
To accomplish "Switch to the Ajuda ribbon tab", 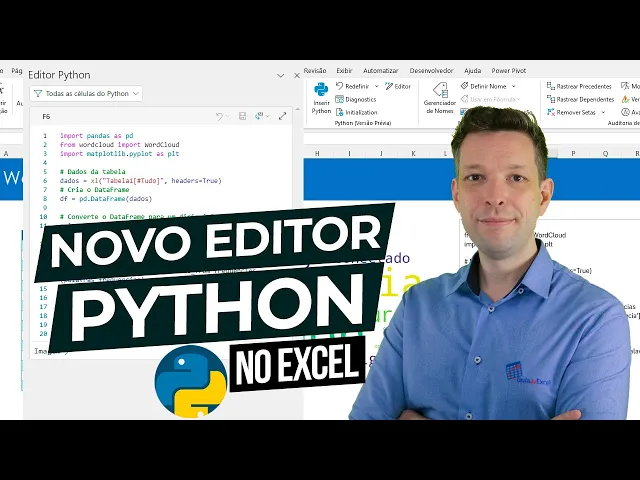I will point(473,71).
